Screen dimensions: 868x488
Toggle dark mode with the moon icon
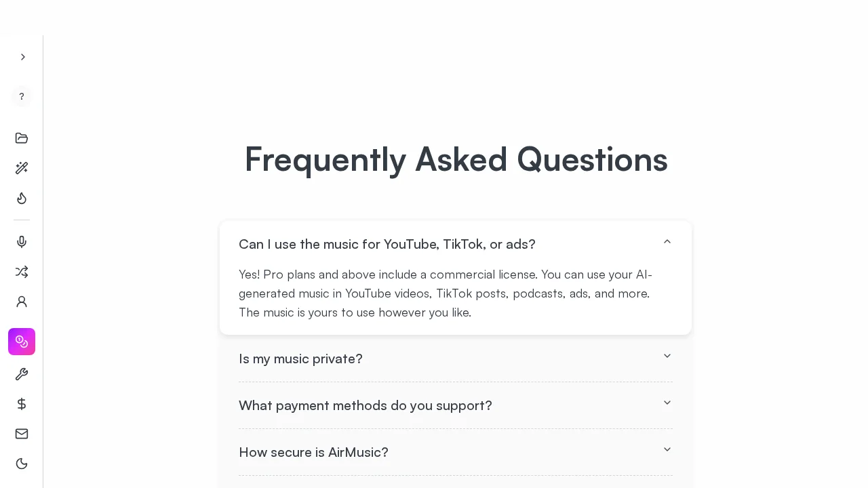[x=22, y=464]
